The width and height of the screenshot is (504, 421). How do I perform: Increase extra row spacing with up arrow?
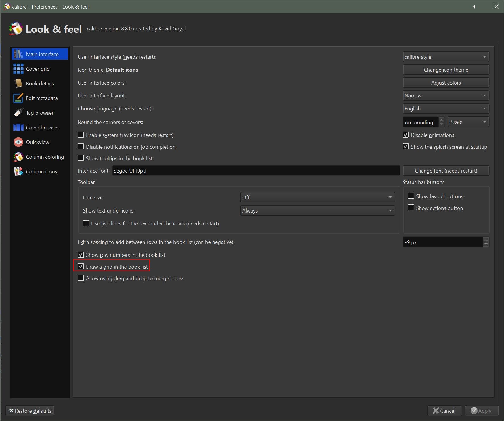(x=486, y=240)
